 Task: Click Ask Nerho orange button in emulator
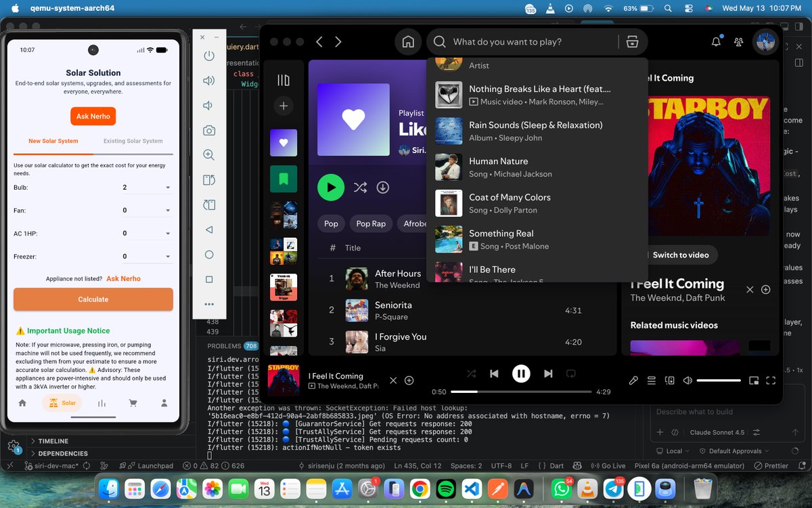93,116
